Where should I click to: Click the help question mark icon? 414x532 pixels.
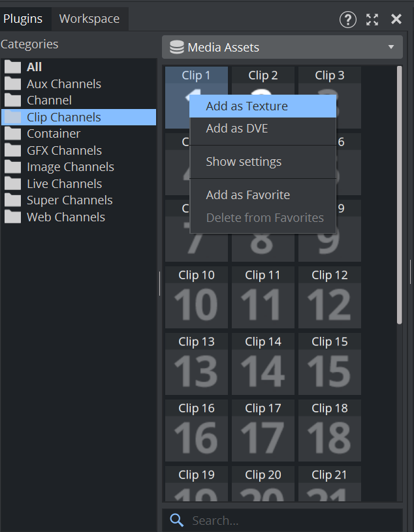click(x=347, y=19)
